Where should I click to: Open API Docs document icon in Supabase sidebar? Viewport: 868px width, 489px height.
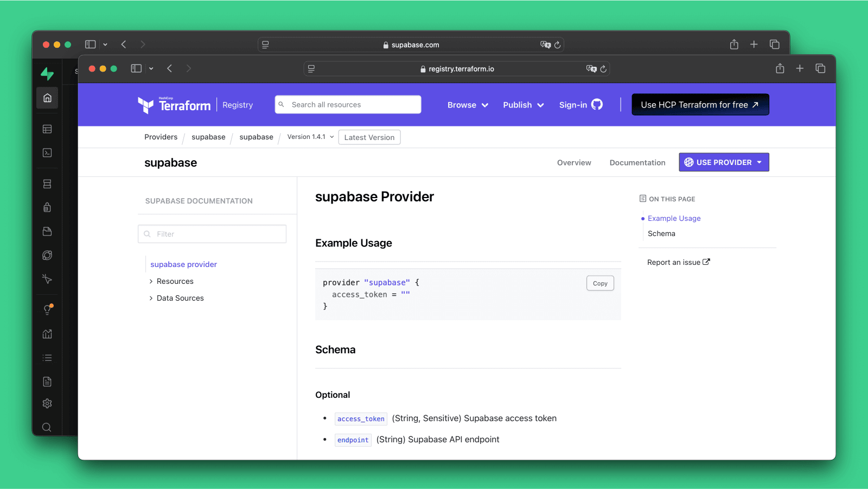pyautogui.click(x=47, y=382)
